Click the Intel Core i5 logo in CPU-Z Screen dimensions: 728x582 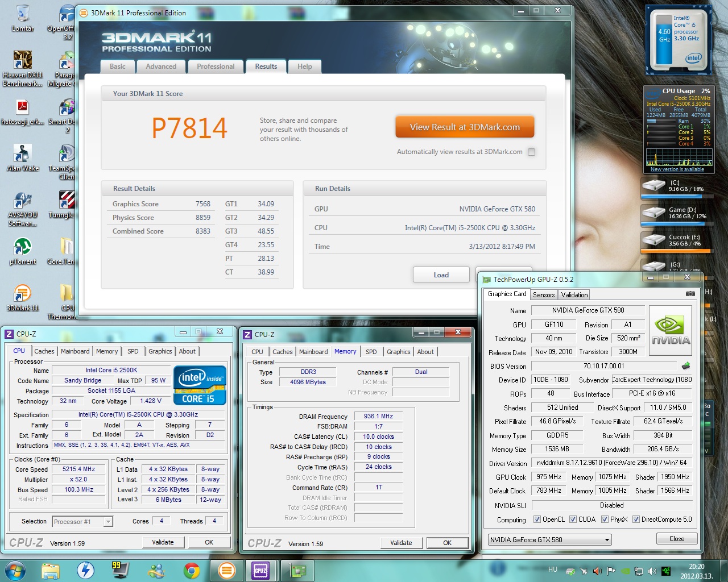200,386
